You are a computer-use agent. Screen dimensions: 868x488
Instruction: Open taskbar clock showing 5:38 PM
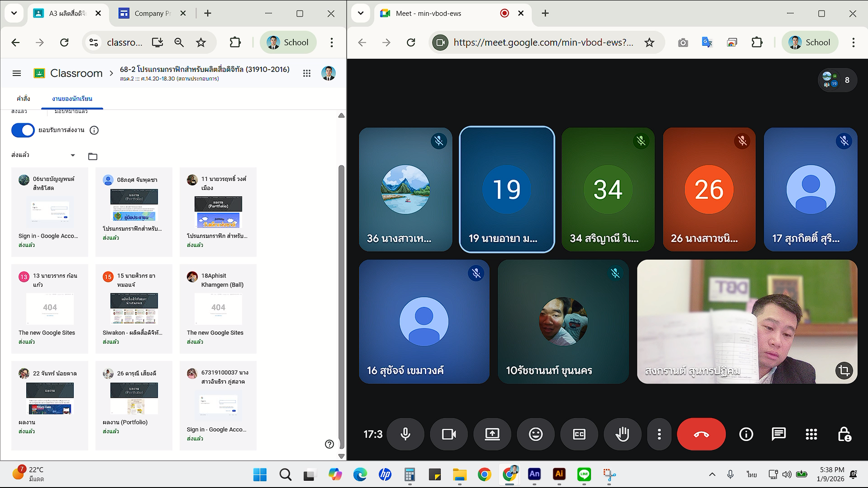831,474
